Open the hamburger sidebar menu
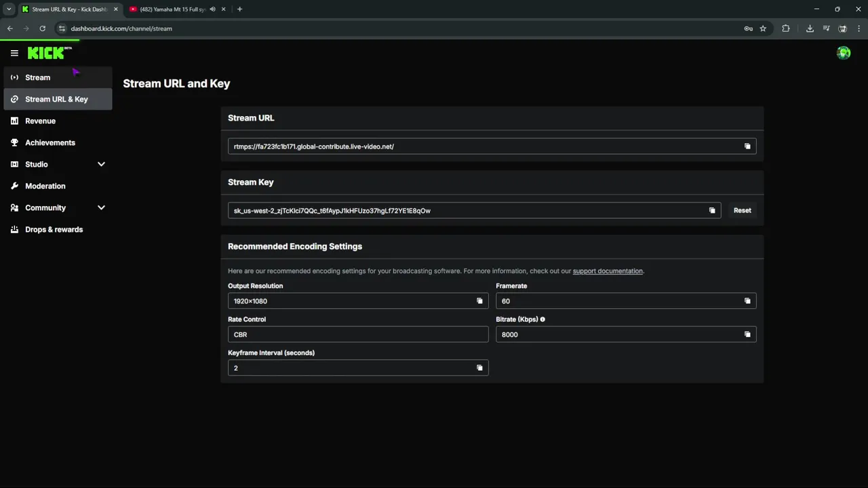 coord(14,53)
